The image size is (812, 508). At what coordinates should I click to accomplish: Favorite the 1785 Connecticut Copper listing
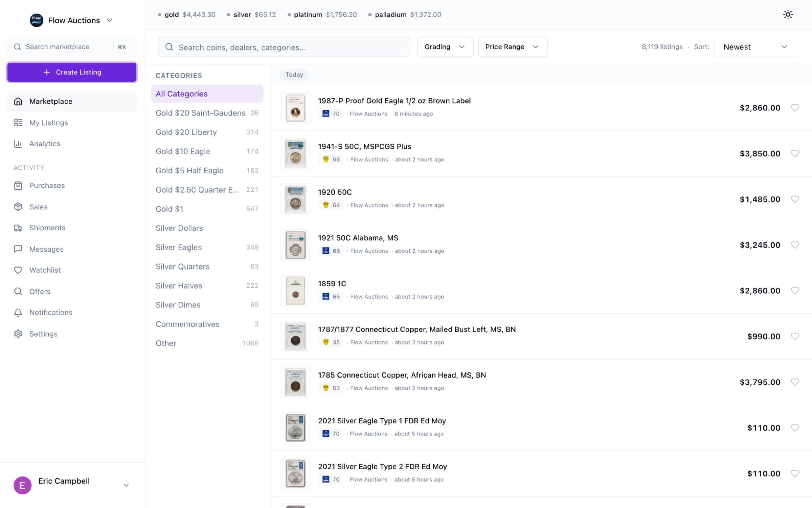pos(795,382)
